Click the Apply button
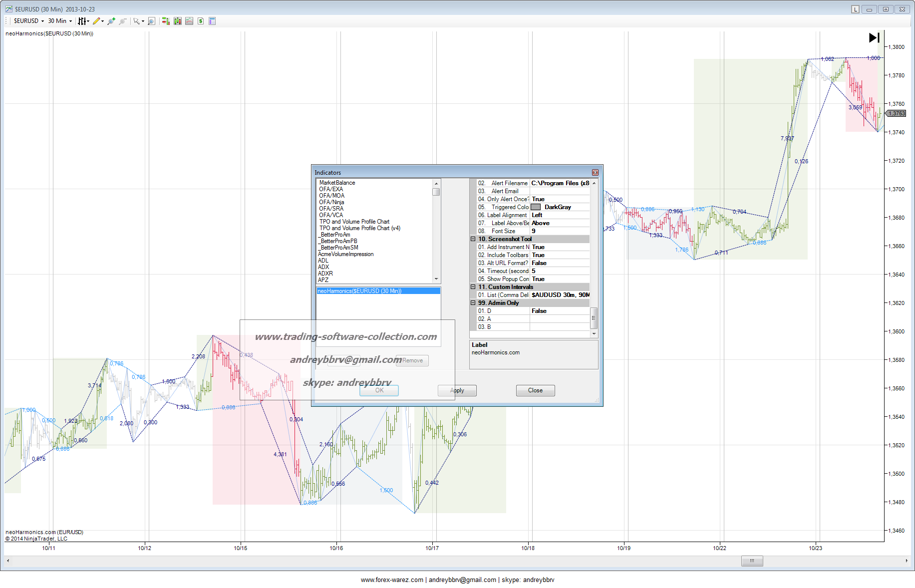The height and width of the screenshot is (588, 915). pos(457,390)
